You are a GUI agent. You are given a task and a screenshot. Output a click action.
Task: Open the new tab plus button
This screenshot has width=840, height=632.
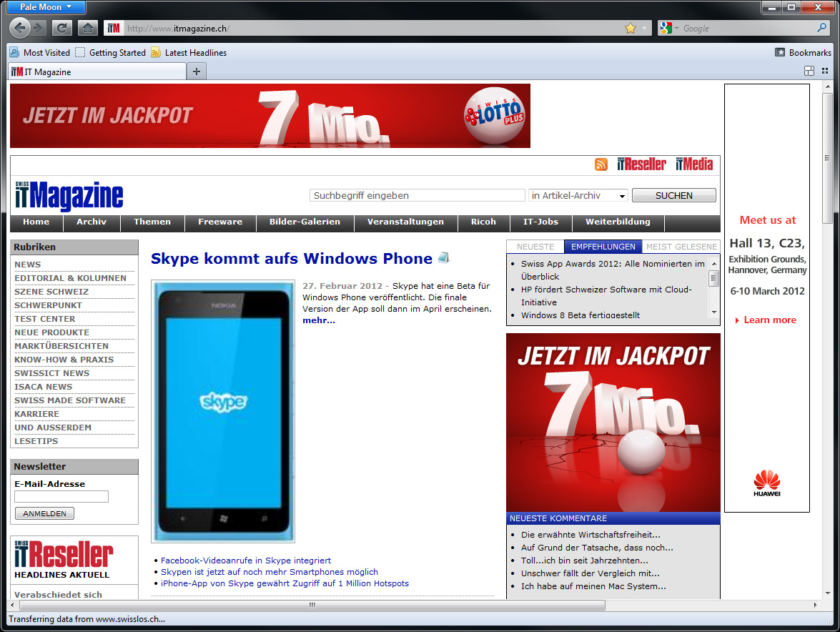pos(196,71)
